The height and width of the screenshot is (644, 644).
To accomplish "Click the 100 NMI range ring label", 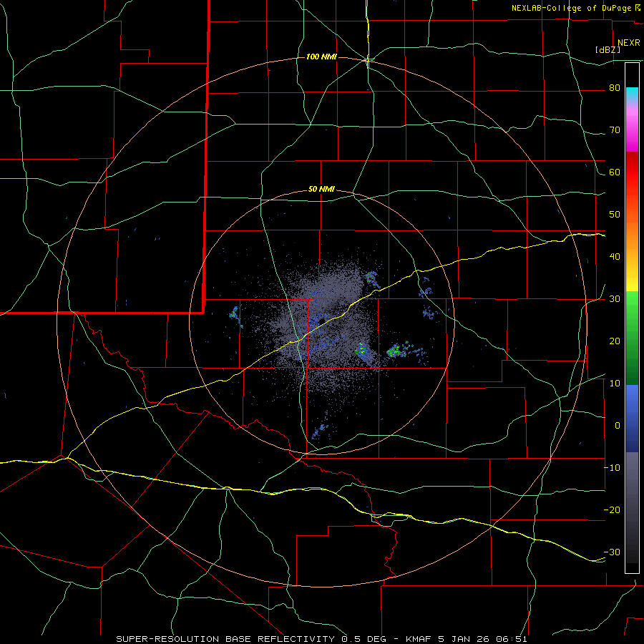I will point(321,57).
